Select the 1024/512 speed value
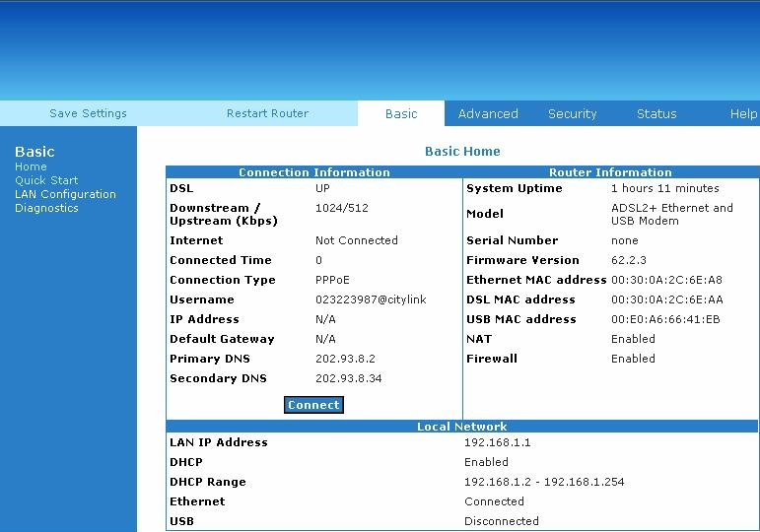This screenshot has width=760, height=532. (342, 208)
